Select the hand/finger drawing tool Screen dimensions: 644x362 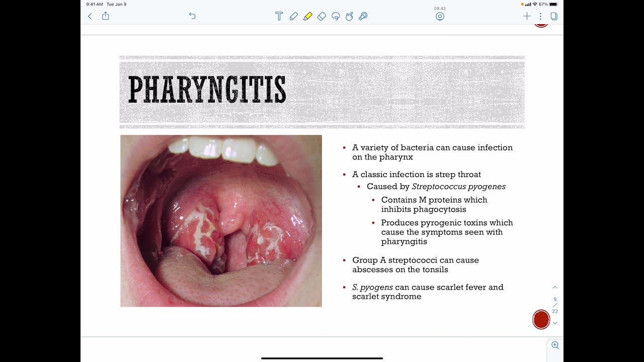pyautogui.click(x=349, y=16)
